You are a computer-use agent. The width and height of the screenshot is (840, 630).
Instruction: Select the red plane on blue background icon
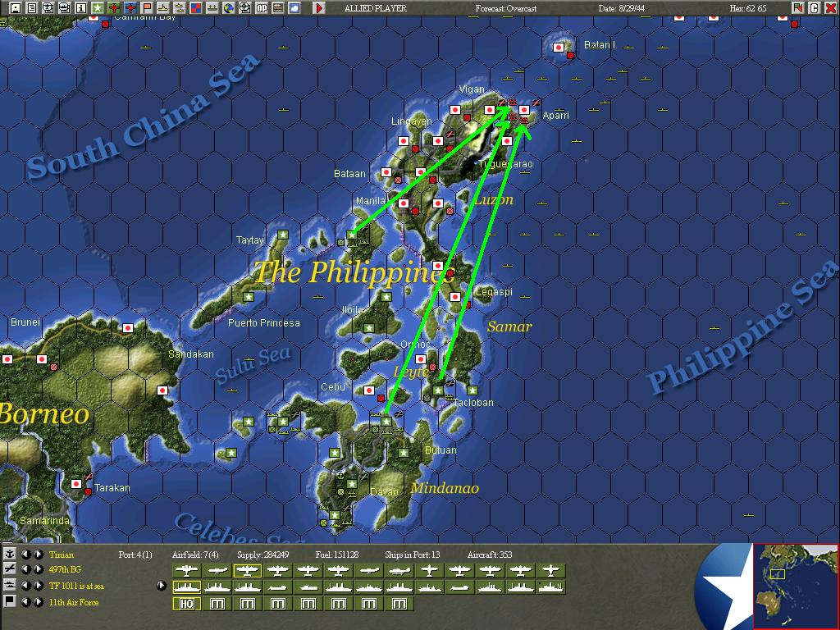pyautogui.click(x=130, y=7)
